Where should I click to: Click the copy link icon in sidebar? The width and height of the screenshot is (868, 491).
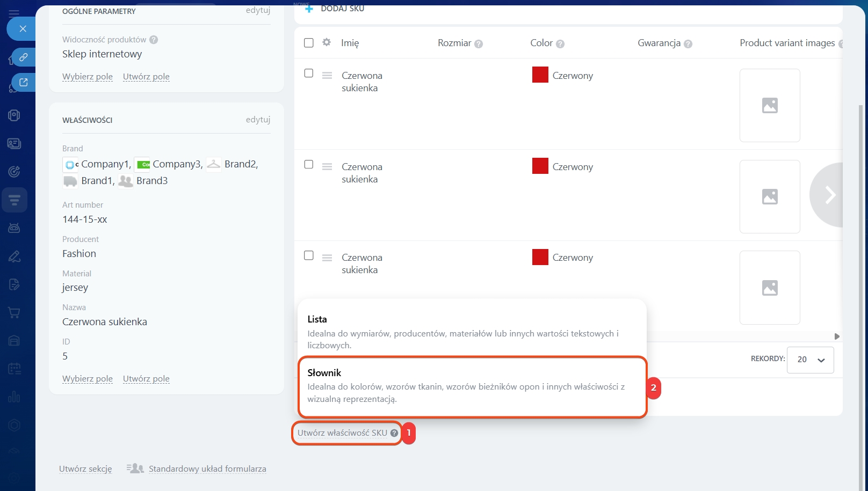(x=24, y=57)
